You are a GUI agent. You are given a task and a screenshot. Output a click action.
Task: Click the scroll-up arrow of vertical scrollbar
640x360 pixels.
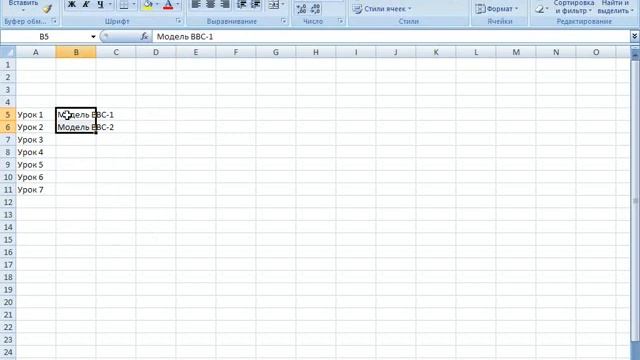(635, 54)
